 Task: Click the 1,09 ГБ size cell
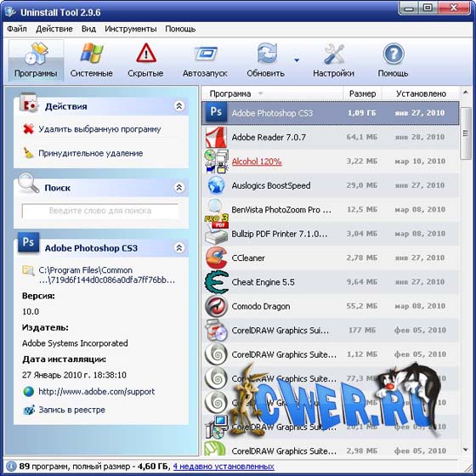pyautogui.click(x=361, y=113)
